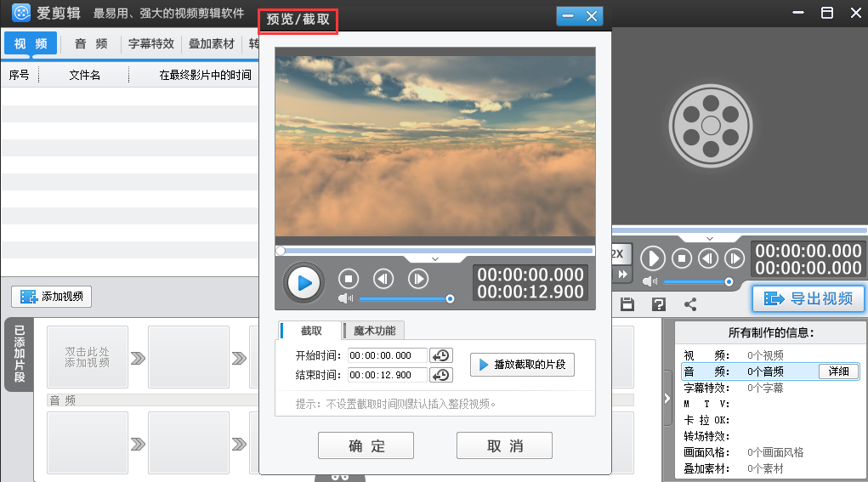Click the MTV info row
The width and height of the screenshot is (868, 482).
[770, 404]
